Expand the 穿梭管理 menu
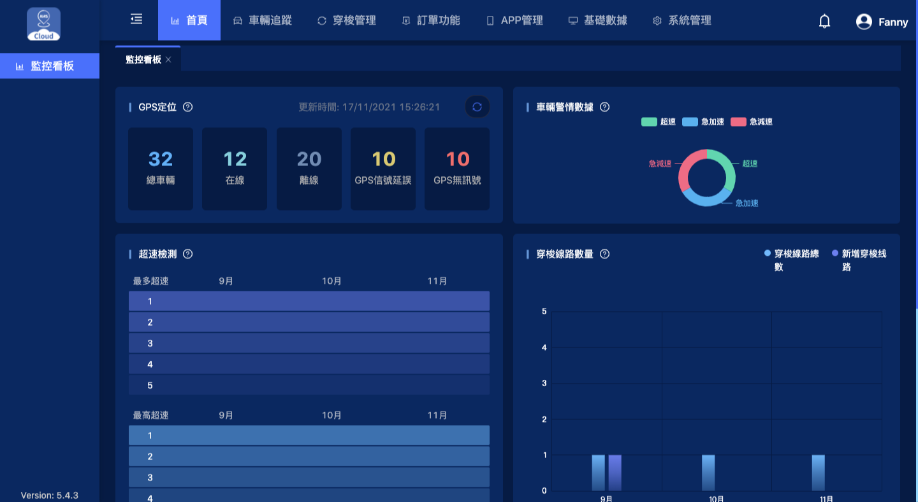This screenshot has height=502, width=918. point(346,20)
